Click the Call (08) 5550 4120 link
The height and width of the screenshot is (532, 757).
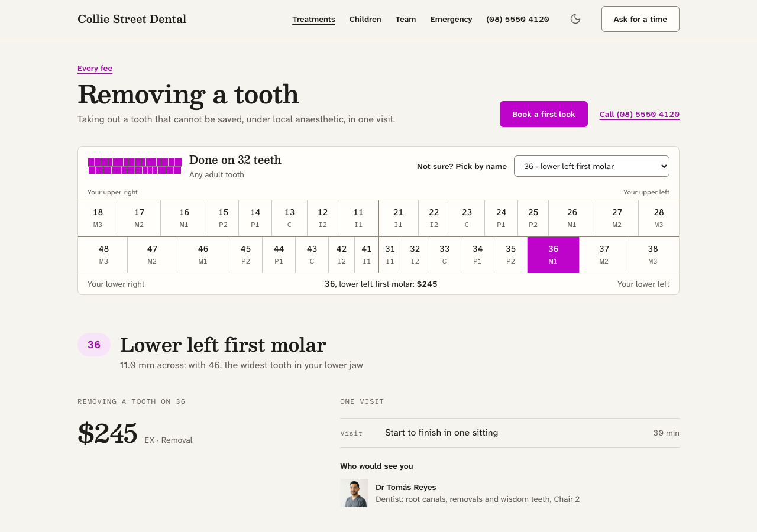pyautogui.click(x=639, y=114)
